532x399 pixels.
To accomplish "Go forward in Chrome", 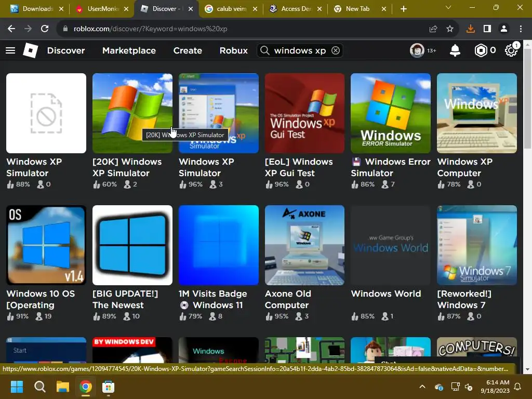I will 28,29.
